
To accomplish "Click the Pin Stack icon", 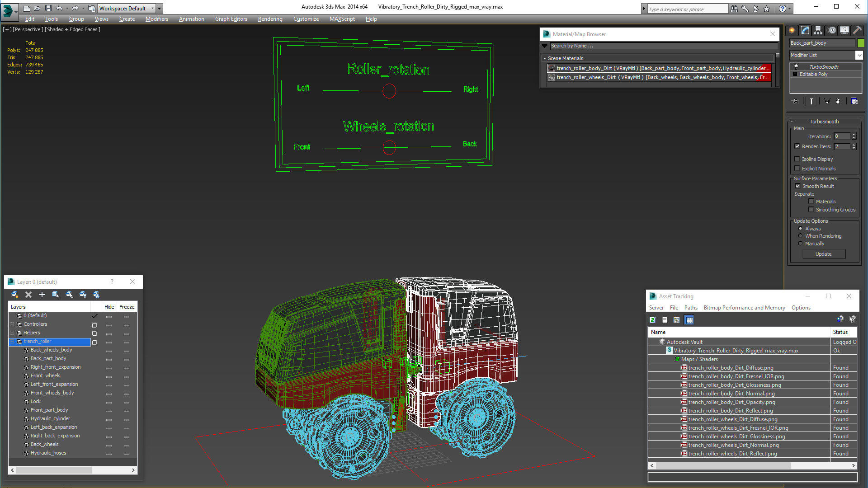I will point(796,101).
